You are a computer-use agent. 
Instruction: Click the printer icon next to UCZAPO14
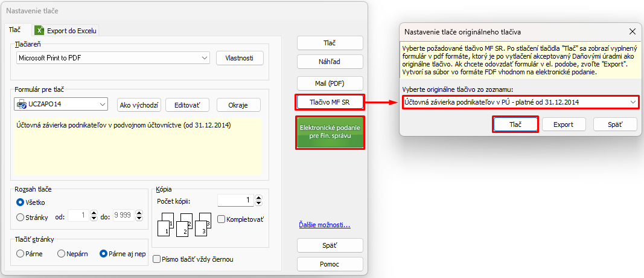pyautogui.click(x=22, y=104)
